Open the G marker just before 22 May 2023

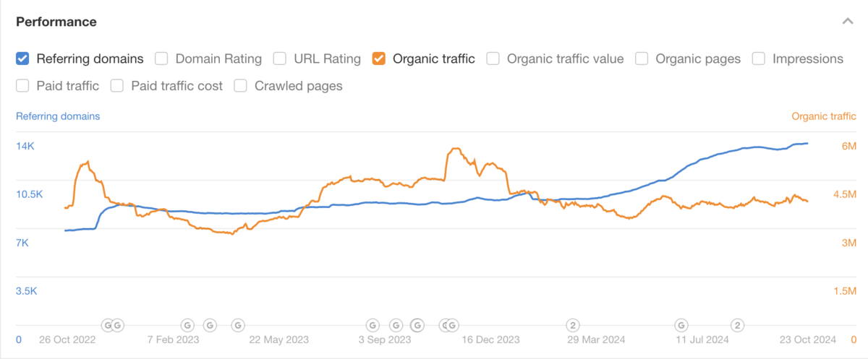[238, 325]
